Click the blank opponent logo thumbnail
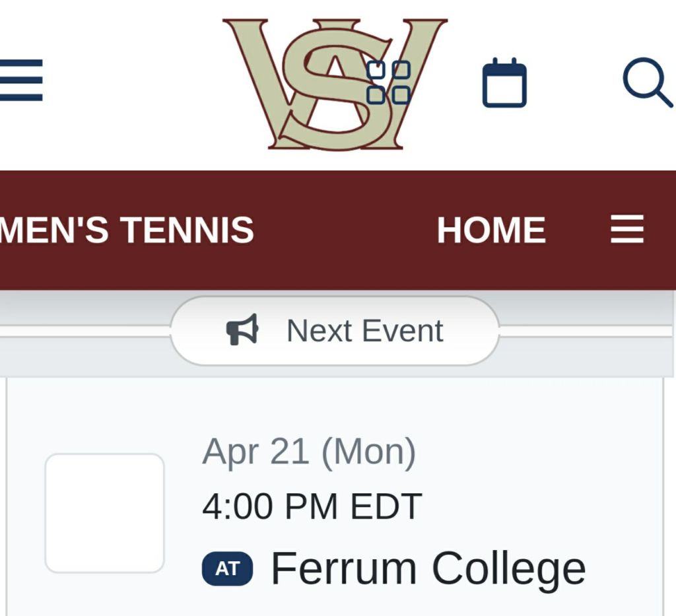676x616 pixels. click(x=104, y=513)
